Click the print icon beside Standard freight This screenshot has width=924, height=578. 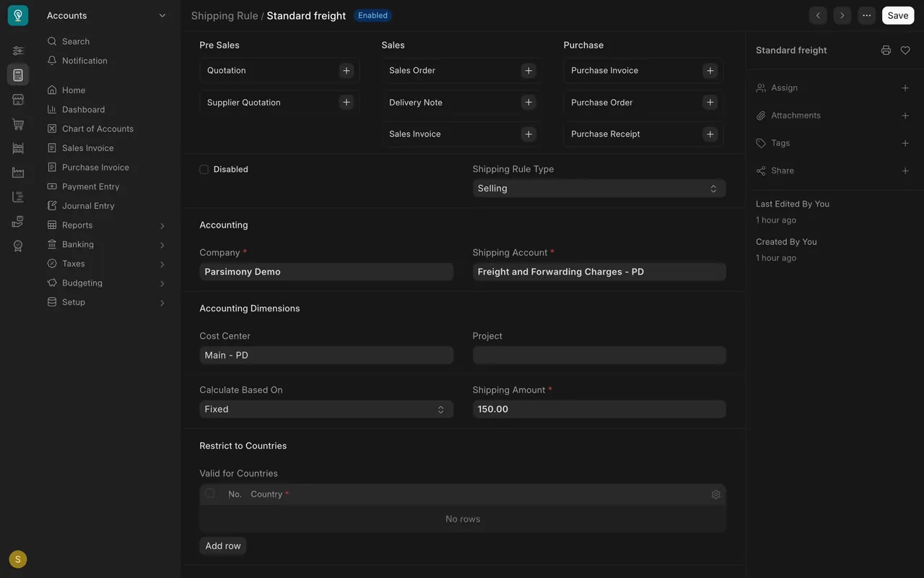886,51
